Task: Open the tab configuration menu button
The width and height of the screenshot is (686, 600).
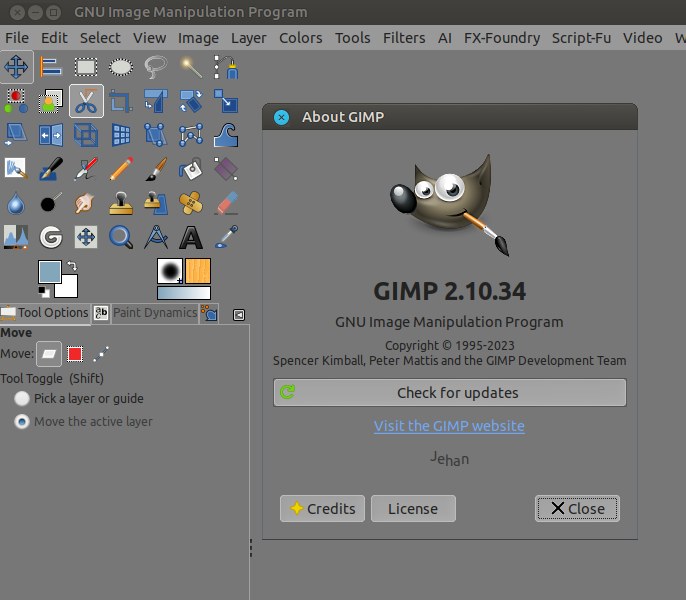Action: pos(239,315)
